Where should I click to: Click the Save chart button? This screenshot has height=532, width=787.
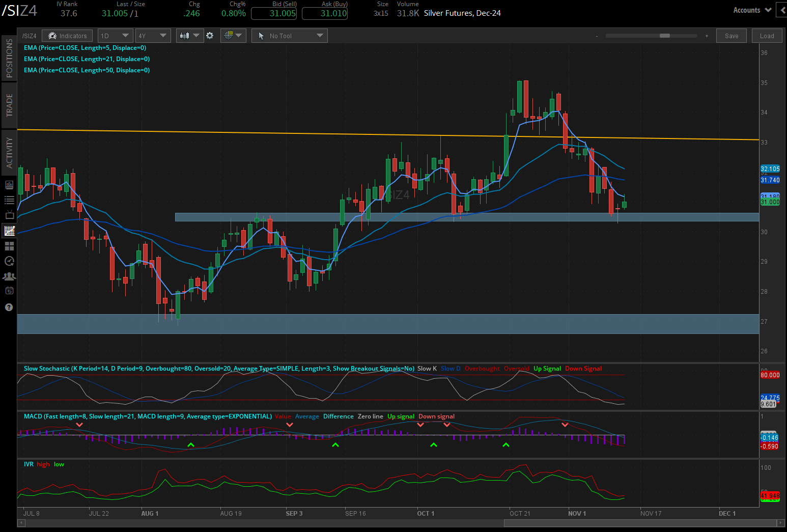click(732, 36)
